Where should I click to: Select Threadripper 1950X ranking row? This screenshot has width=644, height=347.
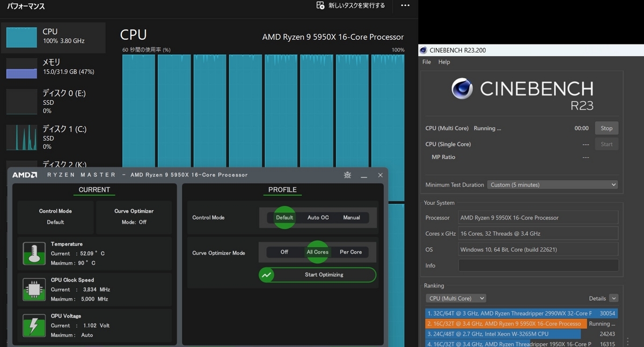[521, 343]
